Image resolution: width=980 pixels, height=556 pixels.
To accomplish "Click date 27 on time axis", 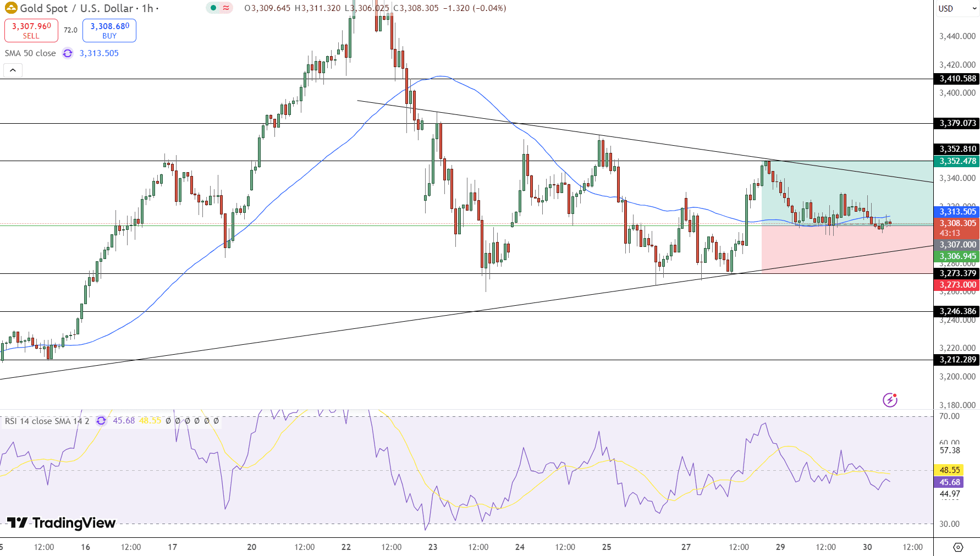I will coord(686,547).
